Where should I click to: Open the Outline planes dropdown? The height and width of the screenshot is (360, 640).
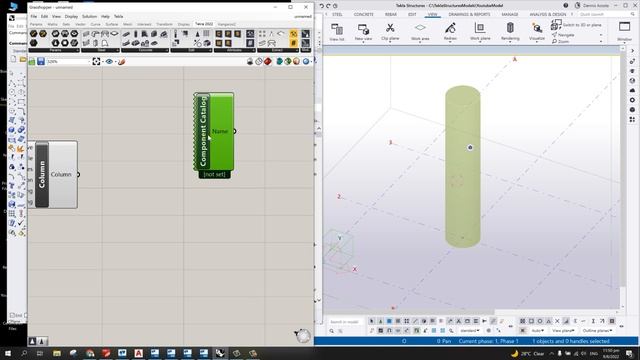[x=597, y=330]
